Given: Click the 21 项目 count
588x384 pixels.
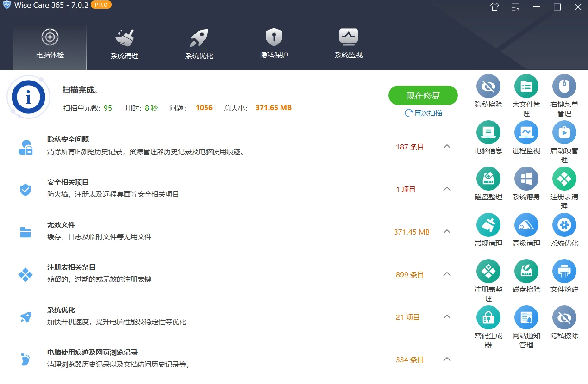Looking at the screenshot, I should [408, 317].
